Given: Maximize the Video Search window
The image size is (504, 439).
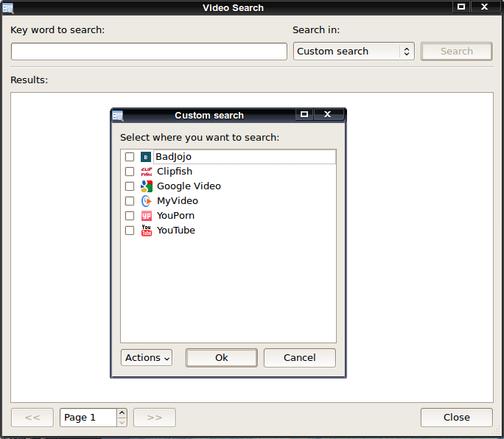Looking at the screenshot, I should (x=461, y=7).
